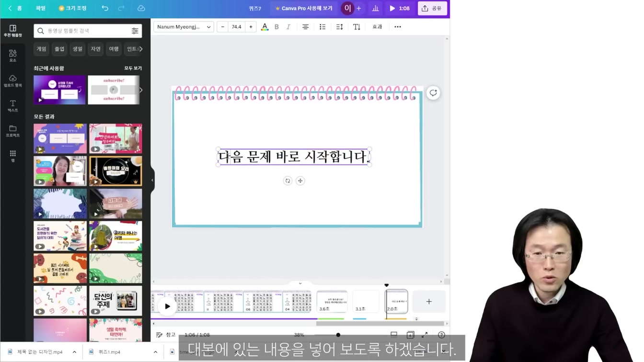The width and height of the screenshot is (644, 362).
Task: Toggle italic formatting
Action: 288,27
